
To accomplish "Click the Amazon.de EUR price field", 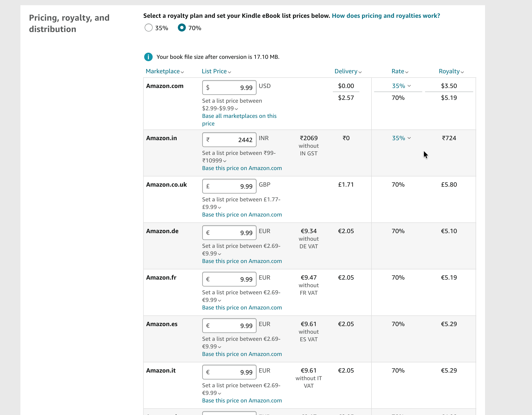I will 229,233.
